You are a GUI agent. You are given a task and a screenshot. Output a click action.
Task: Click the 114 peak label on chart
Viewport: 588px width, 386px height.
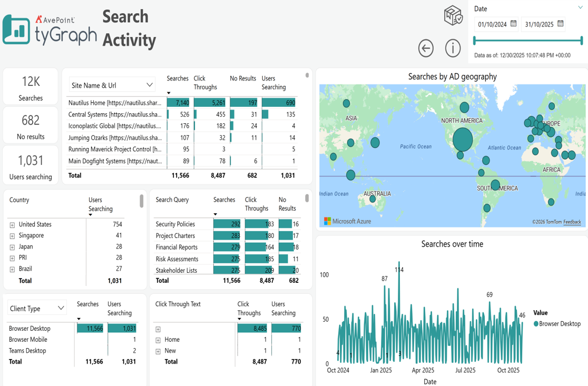(x=399, y=270)
